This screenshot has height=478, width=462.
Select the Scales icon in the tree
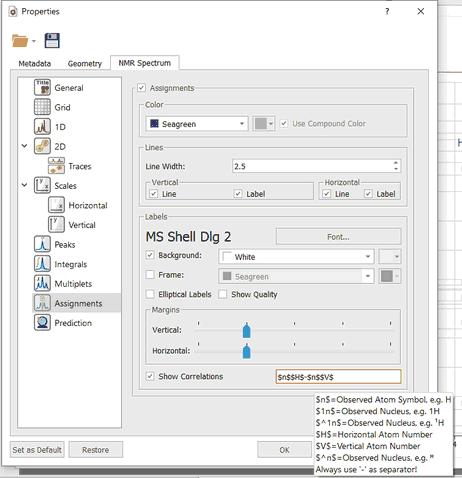tap(42, 186)
